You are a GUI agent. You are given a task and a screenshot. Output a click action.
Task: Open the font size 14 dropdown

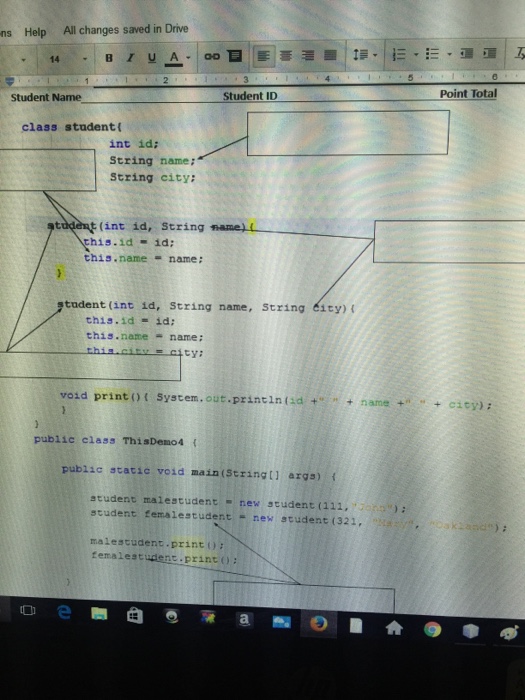(x=68, y=59)
